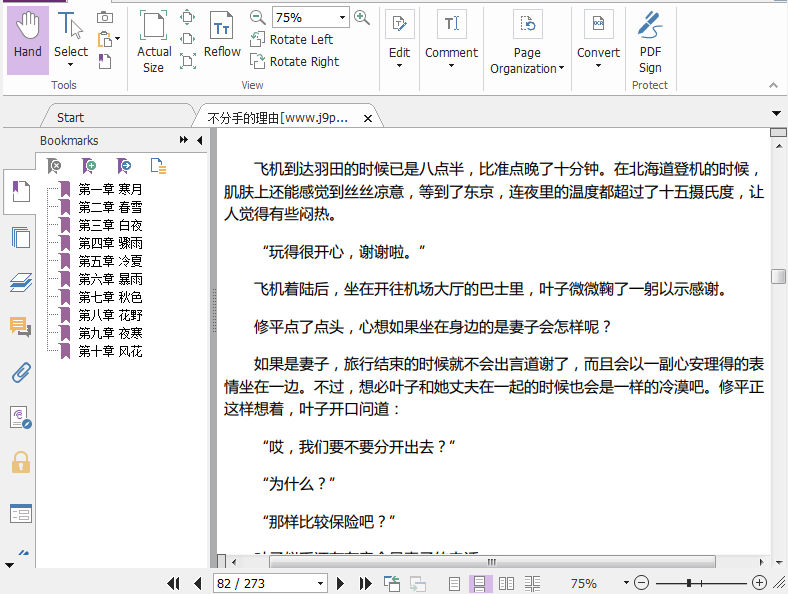Viewport: 788px width, 594px height.
Task: Click Rotate Left
Action: (x=292, y=39)
